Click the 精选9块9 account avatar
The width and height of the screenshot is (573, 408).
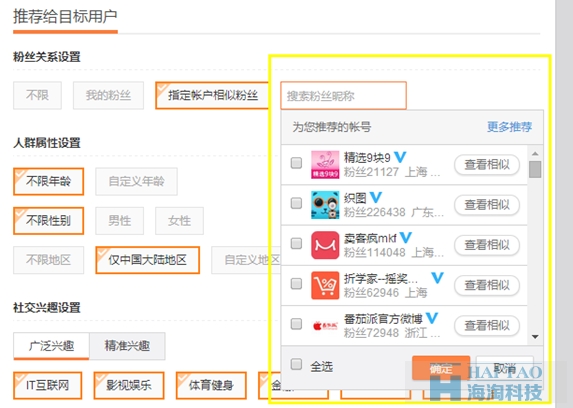(325, 165)
